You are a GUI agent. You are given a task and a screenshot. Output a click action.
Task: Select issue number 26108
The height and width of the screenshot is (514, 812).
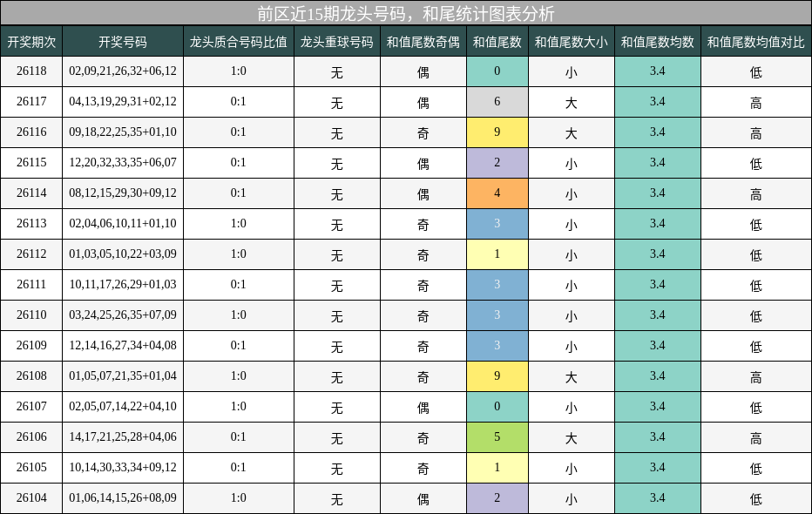click(x=31, y=375)
